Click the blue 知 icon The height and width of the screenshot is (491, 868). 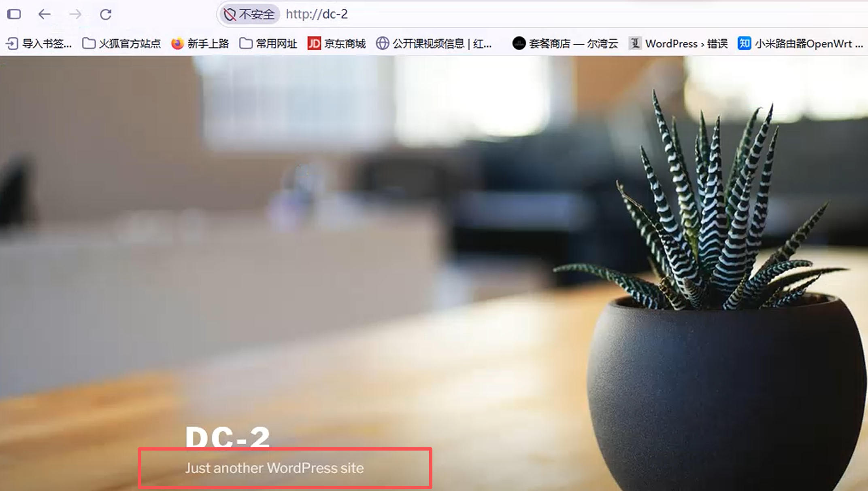(x=744, y=43)
